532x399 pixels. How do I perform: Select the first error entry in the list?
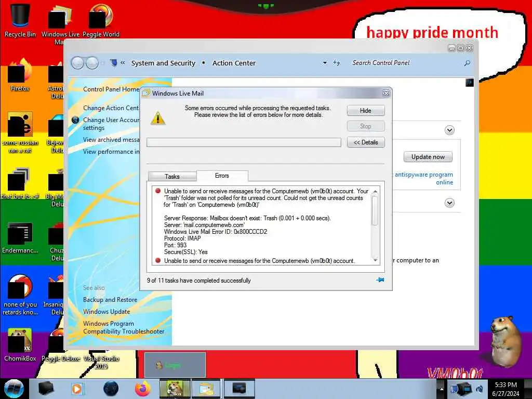pyautogui.click(x=263, y=221)
